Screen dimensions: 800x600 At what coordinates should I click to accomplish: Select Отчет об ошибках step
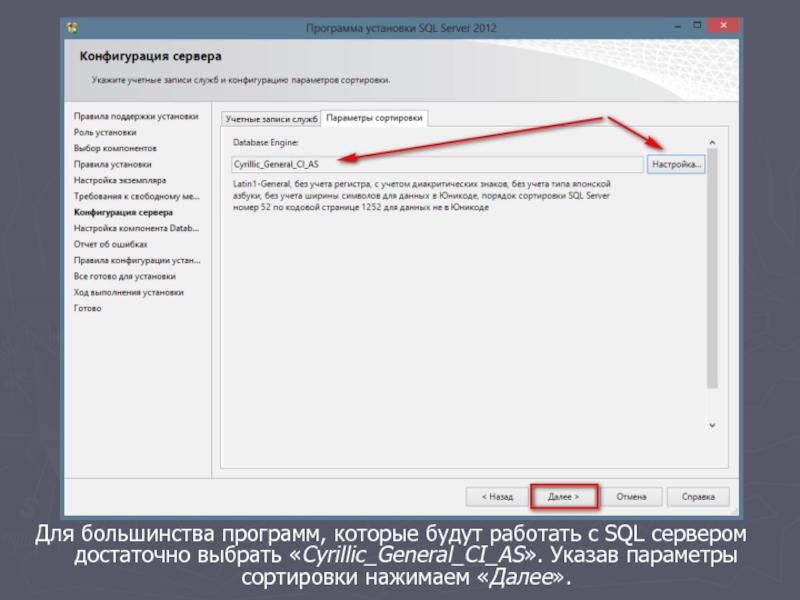tap(110, 244)
